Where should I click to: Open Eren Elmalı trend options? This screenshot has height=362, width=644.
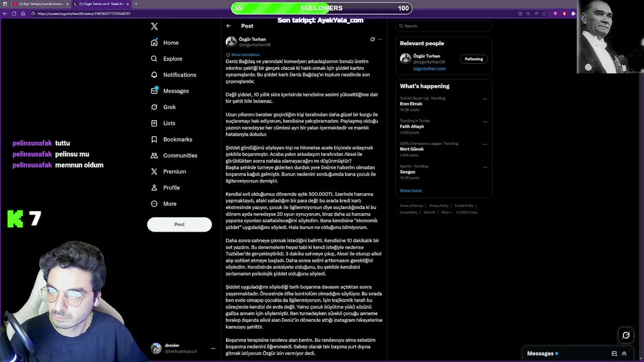point(485,99)
